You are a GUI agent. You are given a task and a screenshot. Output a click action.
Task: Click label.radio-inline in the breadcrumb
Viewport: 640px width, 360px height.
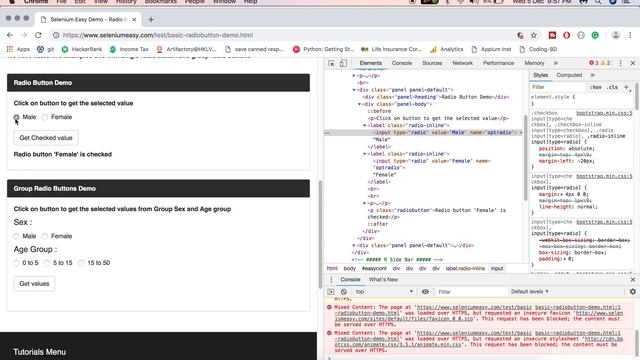[465, 269]
